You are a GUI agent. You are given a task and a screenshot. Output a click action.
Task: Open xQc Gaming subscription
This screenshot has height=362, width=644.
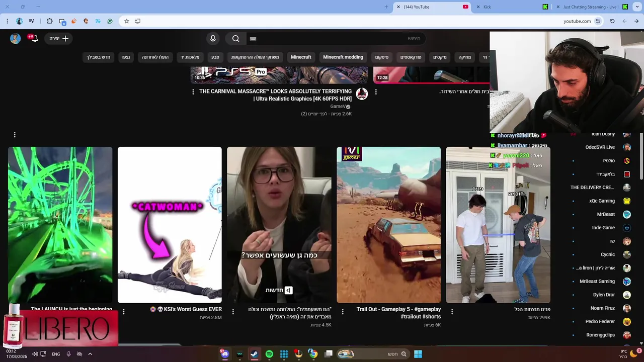[x=602, y=201]
